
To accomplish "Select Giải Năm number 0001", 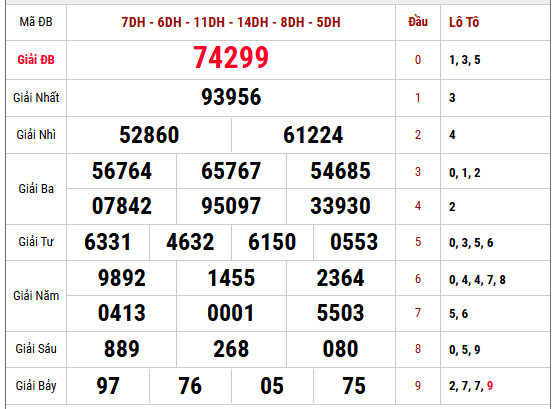I will [x=231, y=313].
